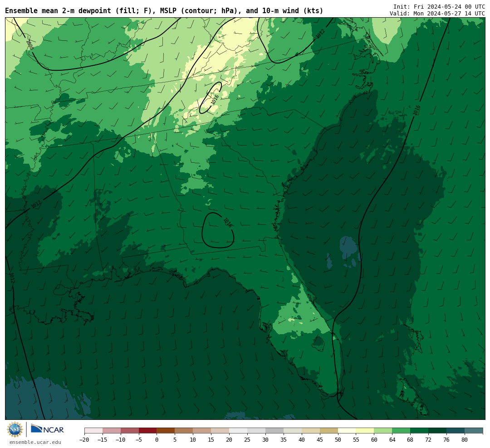This screenshot has width=490, height=448.
Task: Pick the dark green swatch between 72 and 76
Action: tap(437, 431)
